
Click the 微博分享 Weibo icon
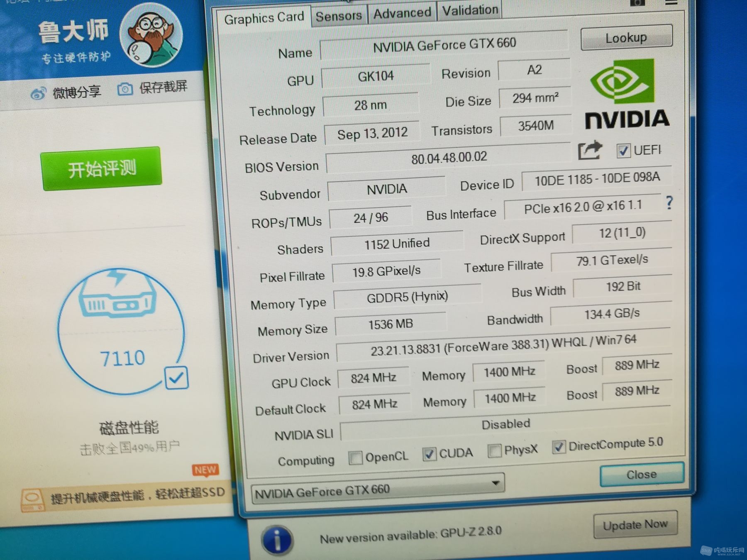coord(38,93)
